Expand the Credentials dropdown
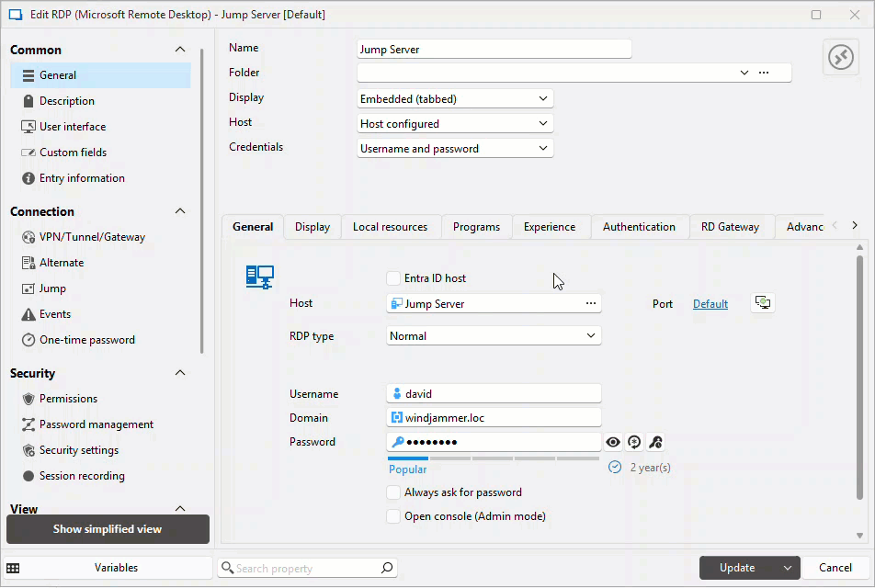875x588 pixels. pos(455,149)
